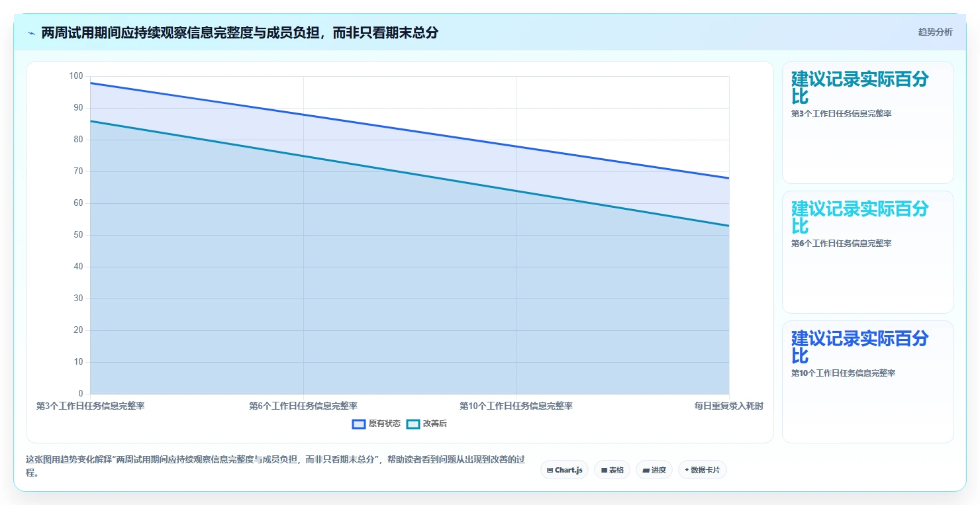
Task: Click the y-axis value 70
Action: (x=78, y=171)
